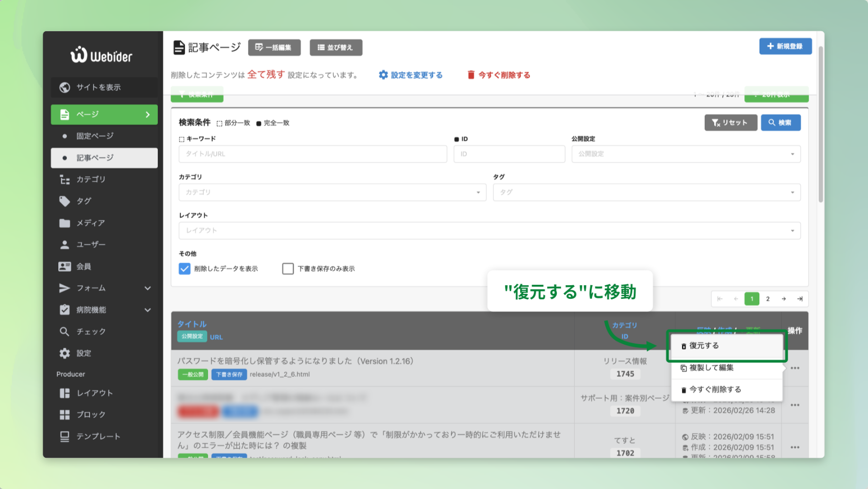
Task: Sort by URL column header
Action: click(216, 337)
